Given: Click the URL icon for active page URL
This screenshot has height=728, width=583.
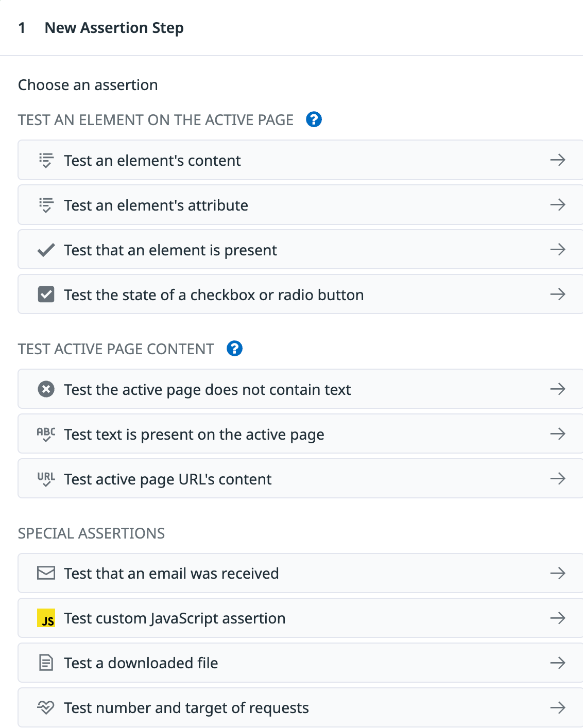Looking at the screenshot, I should coord(46,479).
